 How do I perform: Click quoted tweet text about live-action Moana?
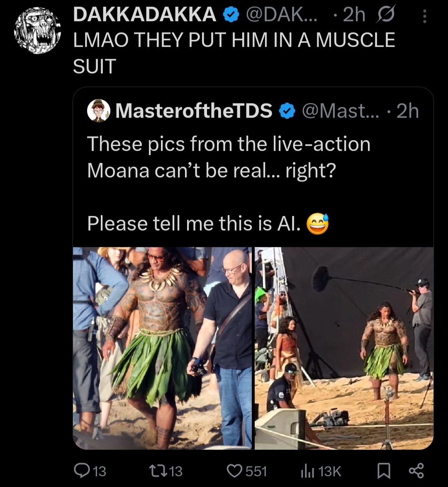click(x=228, y=157)
